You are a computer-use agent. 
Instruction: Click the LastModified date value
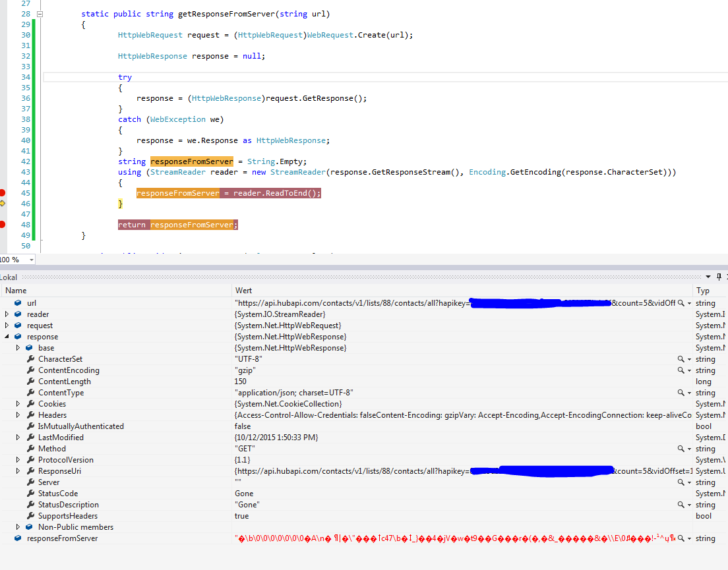pyautogui.click(x=276, y=438)
